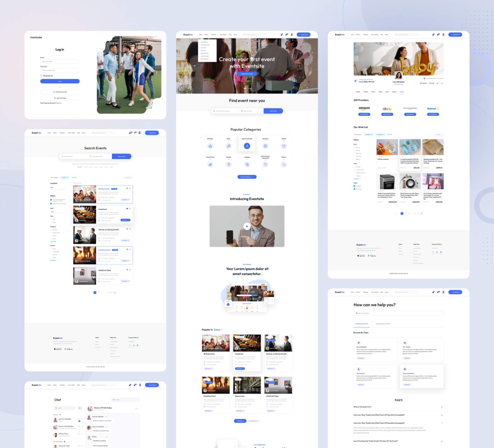Viewport: 494px width, 448px height.
Task: Advance the hero slider with the right arrow
Action: click(299, 66)
